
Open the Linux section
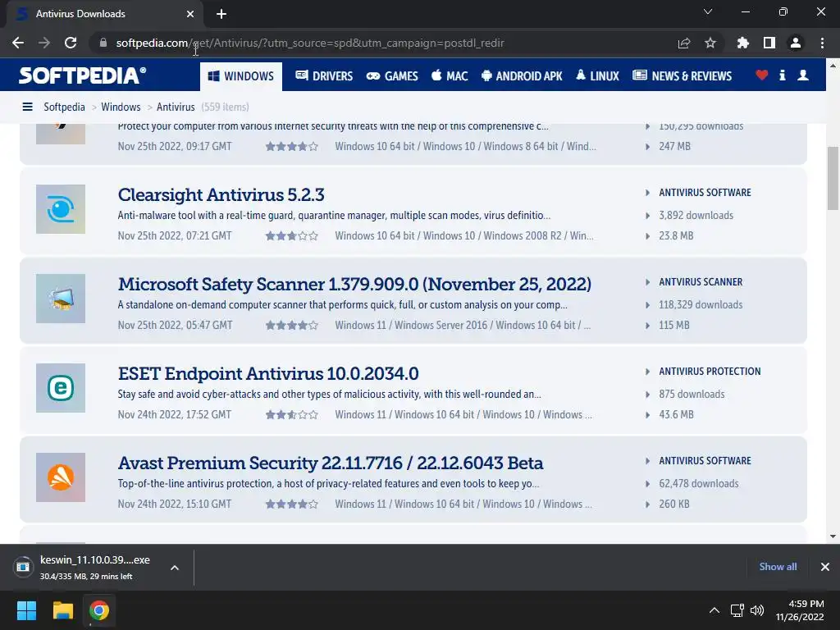point(597,76)
